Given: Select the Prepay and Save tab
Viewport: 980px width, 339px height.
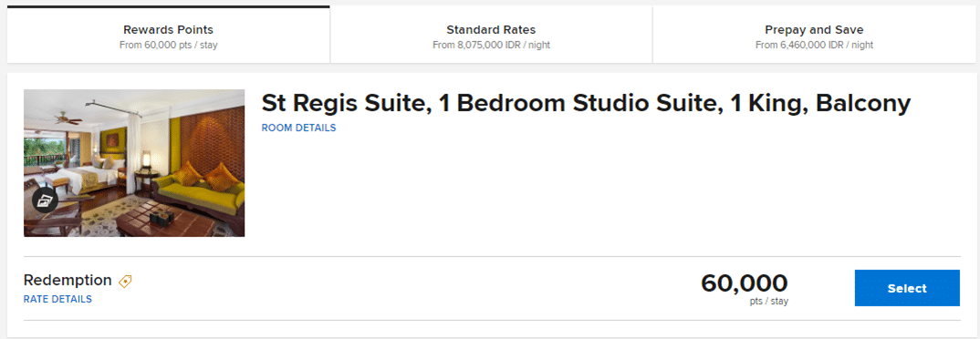Looking at the screenshot, I should [x=814, y=35].
